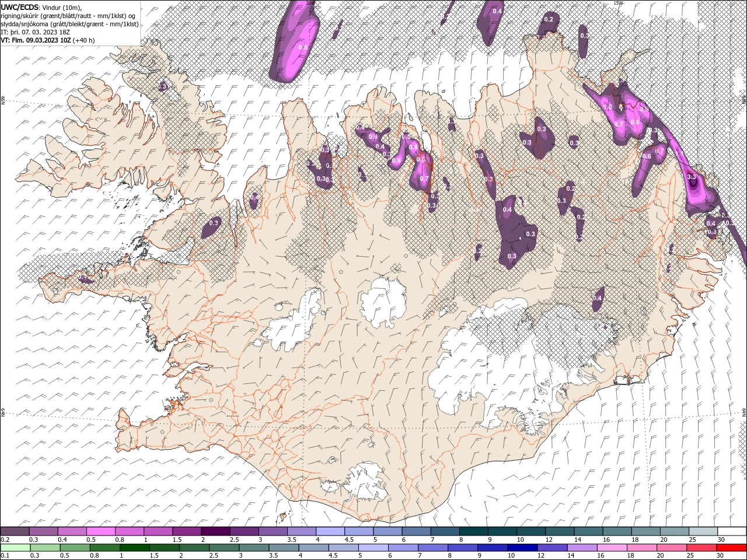
Task: Click the upper legend swatch starting at 16
Action: pos(617,531)
